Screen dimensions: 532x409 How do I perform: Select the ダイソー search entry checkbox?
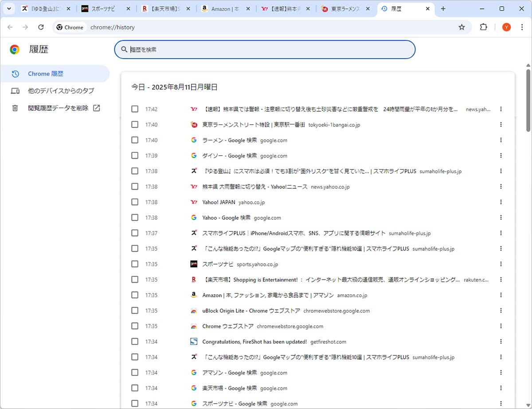click(135, 156)
